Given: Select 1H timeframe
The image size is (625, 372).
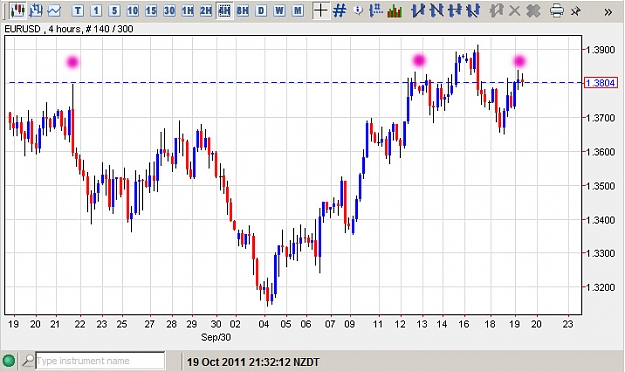Looking at the screenshot, I should [187, 11].
